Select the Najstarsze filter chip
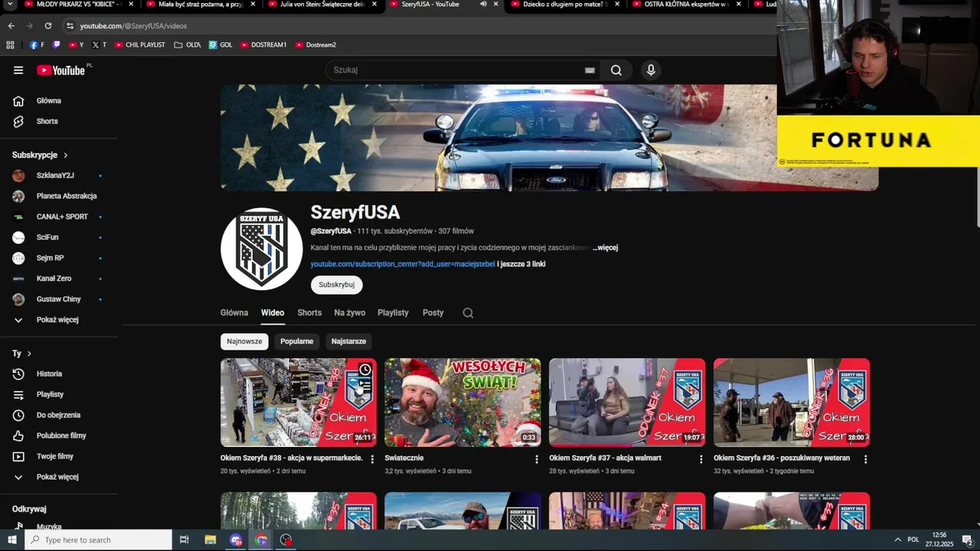Image resolution: width=980 pixels, height=551 pixels. tap(348, 341)
